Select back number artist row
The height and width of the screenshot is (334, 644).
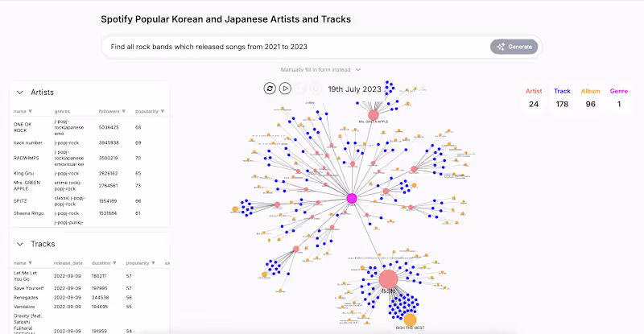[89, 143]
